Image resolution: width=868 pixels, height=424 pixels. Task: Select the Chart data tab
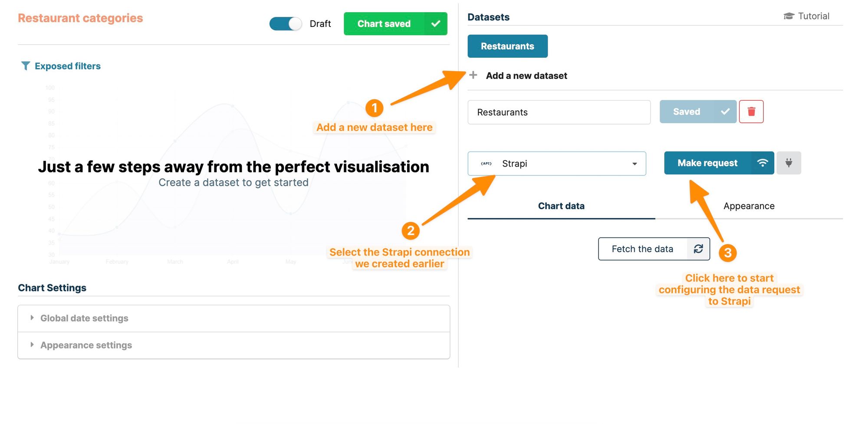[561, 206]
